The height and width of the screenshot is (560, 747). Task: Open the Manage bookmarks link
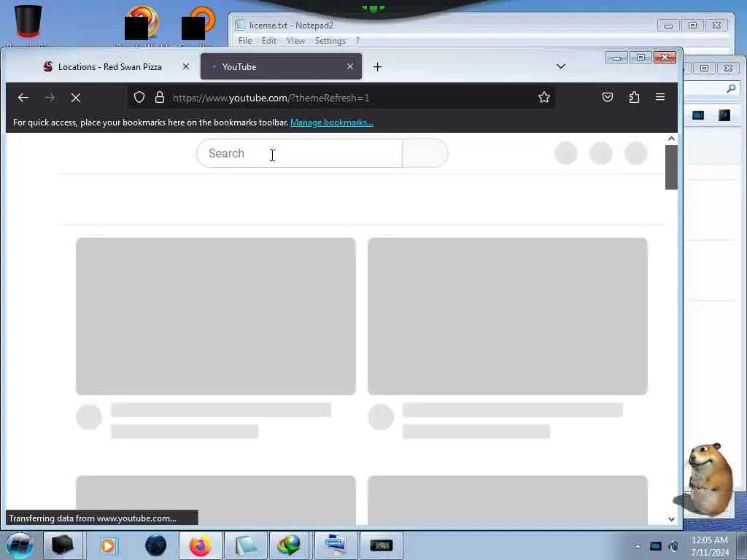332,122
